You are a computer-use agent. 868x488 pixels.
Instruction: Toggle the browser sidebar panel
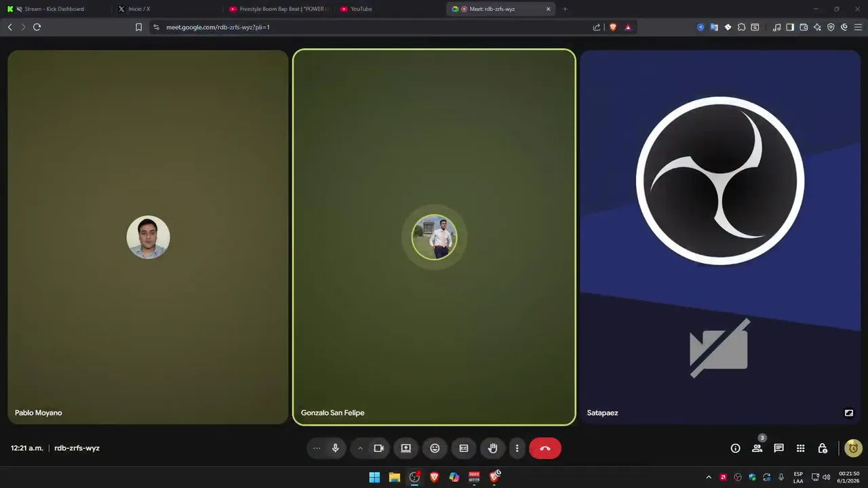pyautogui.click(x=790, y=27)
